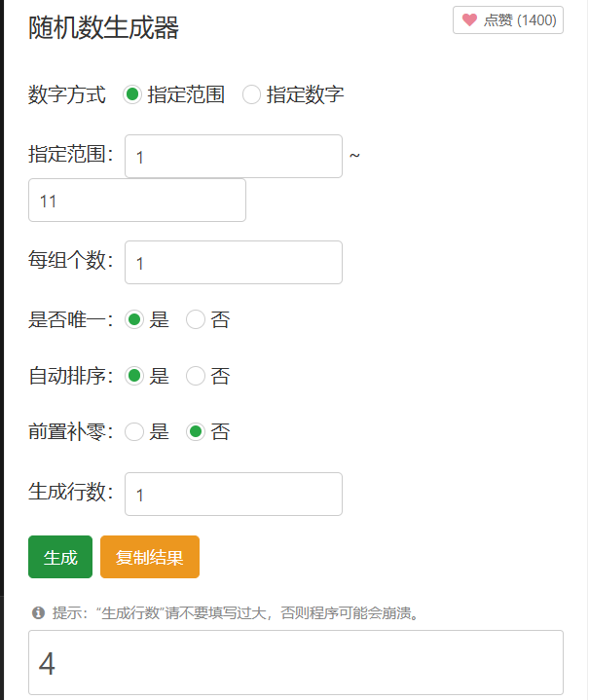Click the info icon beside 提示
The image size is (589, 700).
tap(38, 612)
